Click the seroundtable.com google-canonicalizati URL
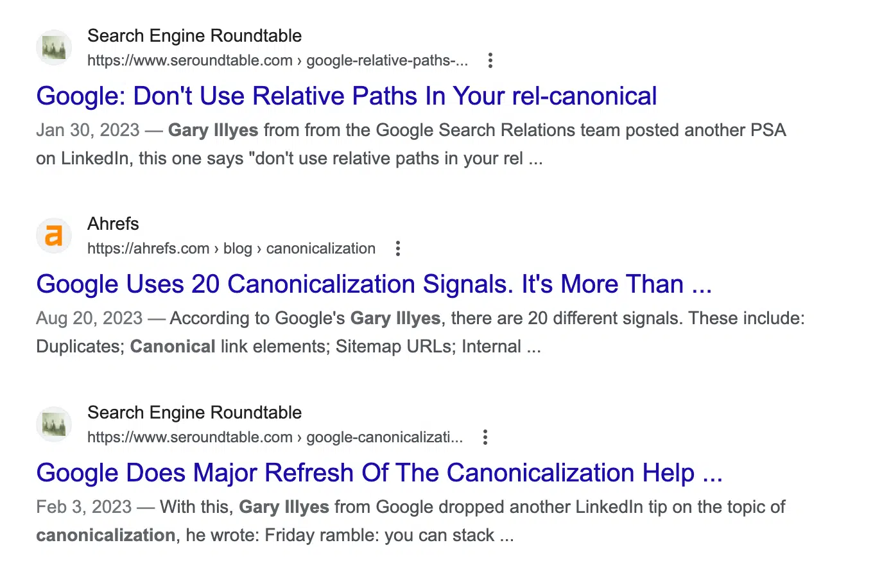Viewport: 891px width, 588px height. pos(275,437)
